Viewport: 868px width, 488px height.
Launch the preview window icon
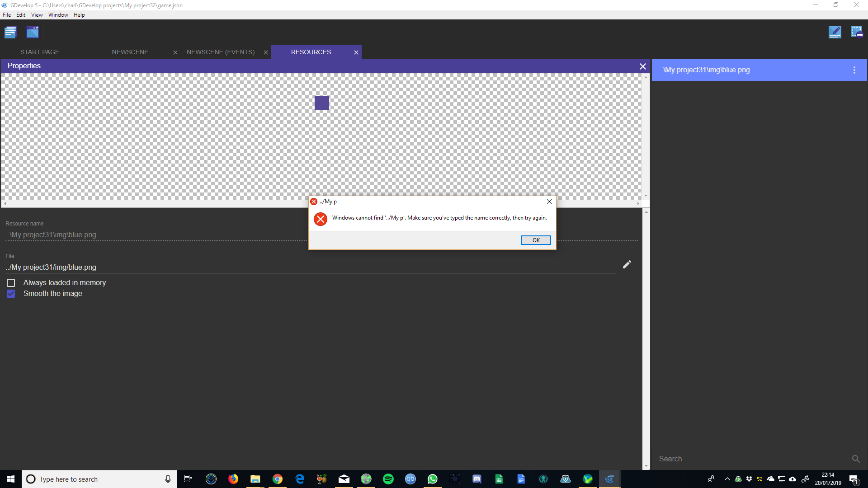coord(33,32)
